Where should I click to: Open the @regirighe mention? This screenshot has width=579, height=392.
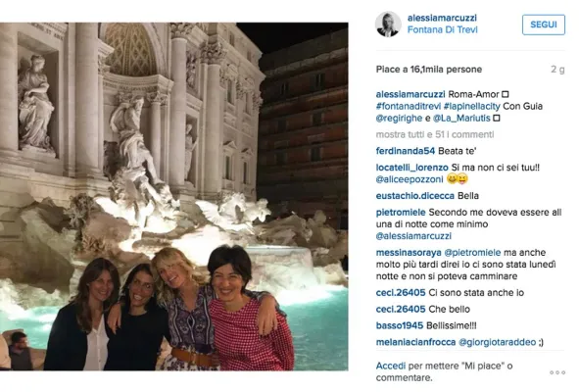tap(399, 119)
